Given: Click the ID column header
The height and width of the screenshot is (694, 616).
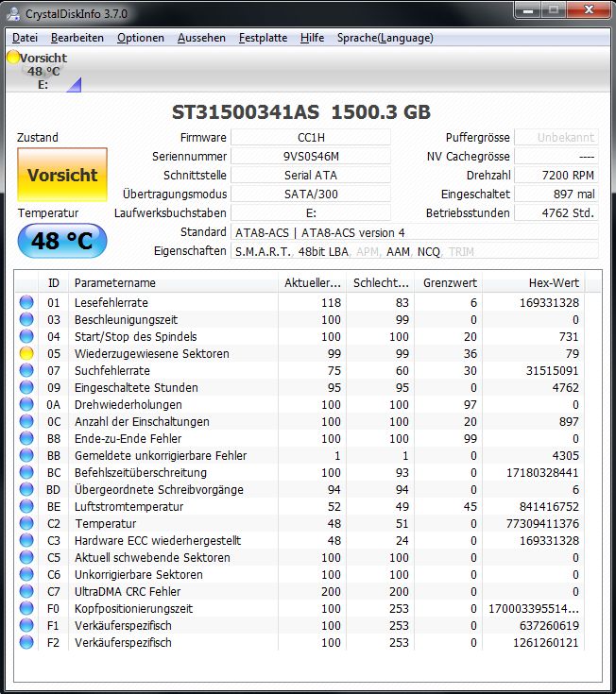Looking at the screenshot, I should [x=53, y=283].
